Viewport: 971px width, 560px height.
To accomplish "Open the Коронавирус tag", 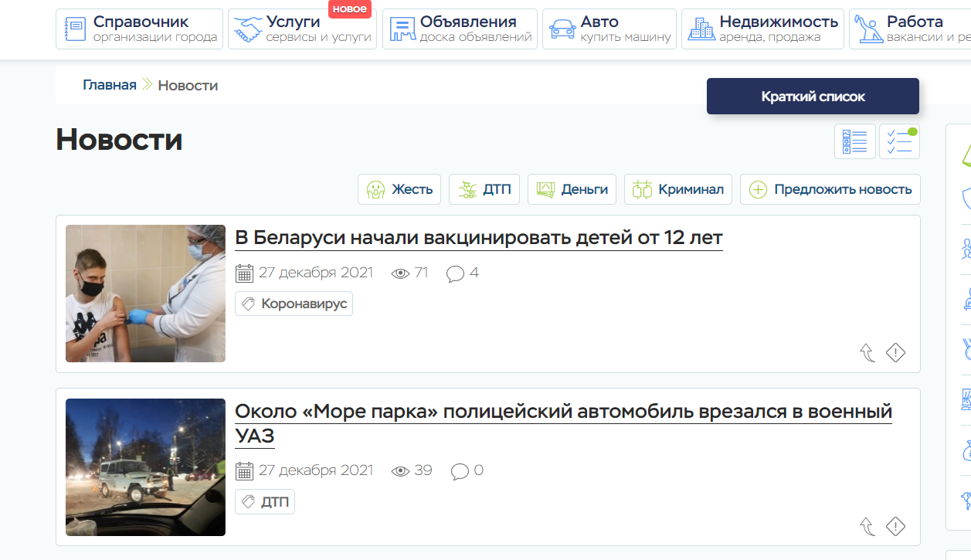I will (x=294, y=304).
